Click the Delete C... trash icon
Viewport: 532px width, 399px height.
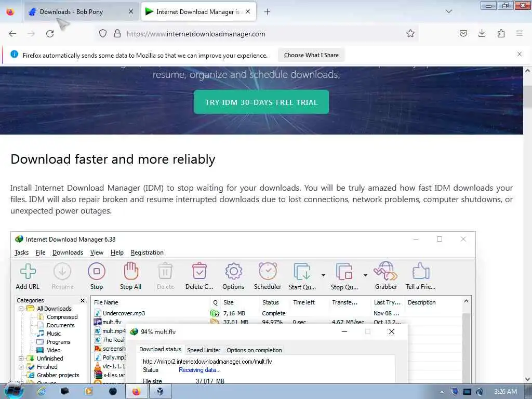click(199, 271)
